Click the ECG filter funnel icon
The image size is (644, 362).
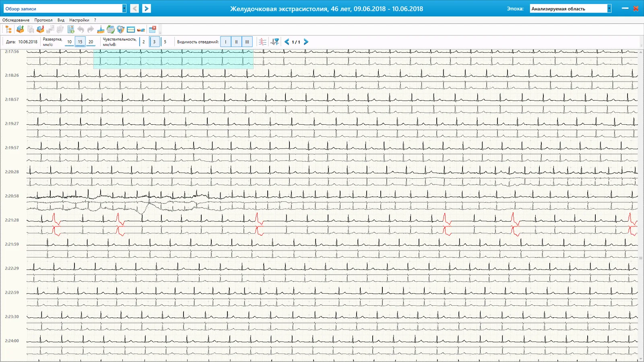tap(275, 42)
